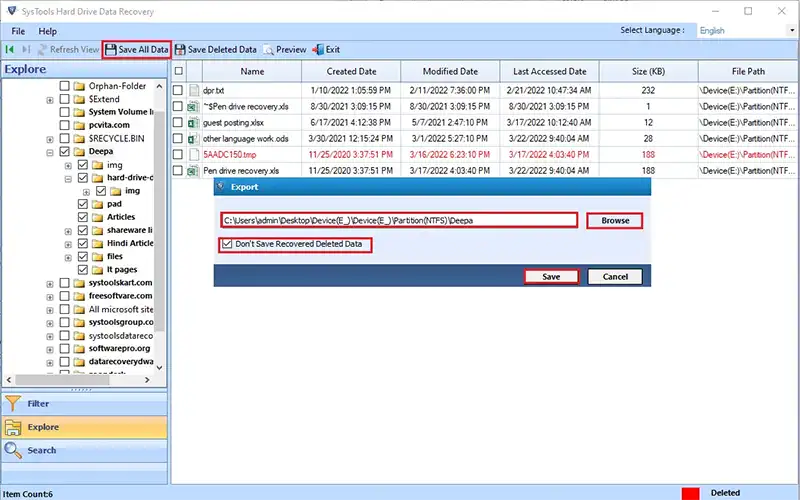Collapse the Deepa folder tree node

(x=50, y=152)
